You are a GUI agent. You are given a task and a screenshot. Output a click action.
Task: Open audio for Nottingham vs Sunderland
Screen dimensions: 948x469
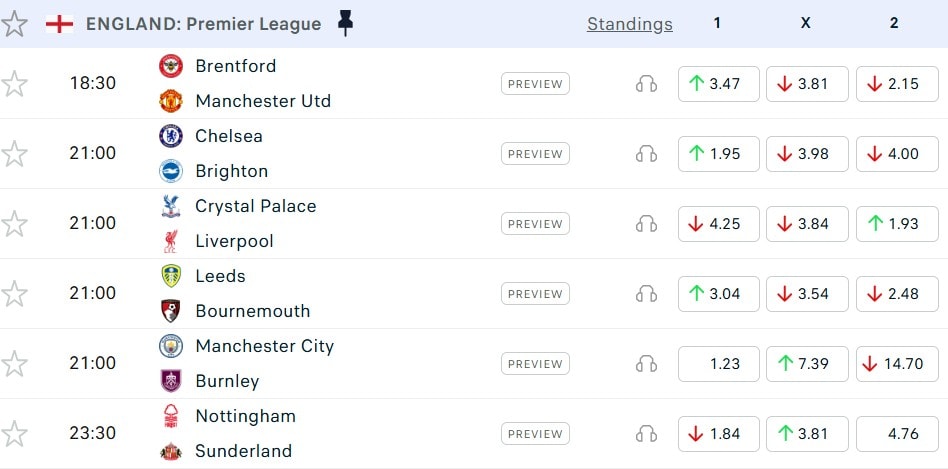click(x=646, y=434)
